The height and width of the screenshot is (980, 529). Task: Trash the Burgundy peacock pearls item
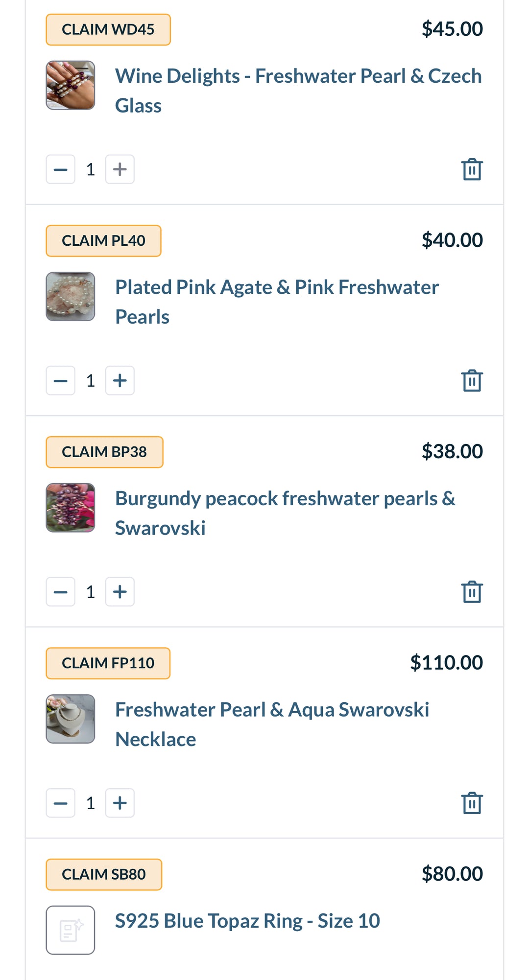472,592
